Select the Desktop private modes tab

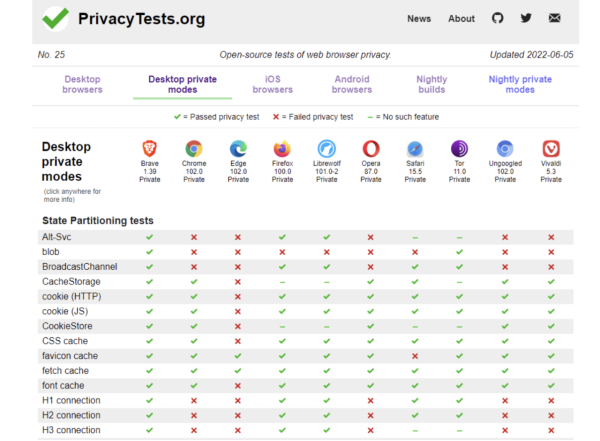pyautogui.click(x=183, y=84)
